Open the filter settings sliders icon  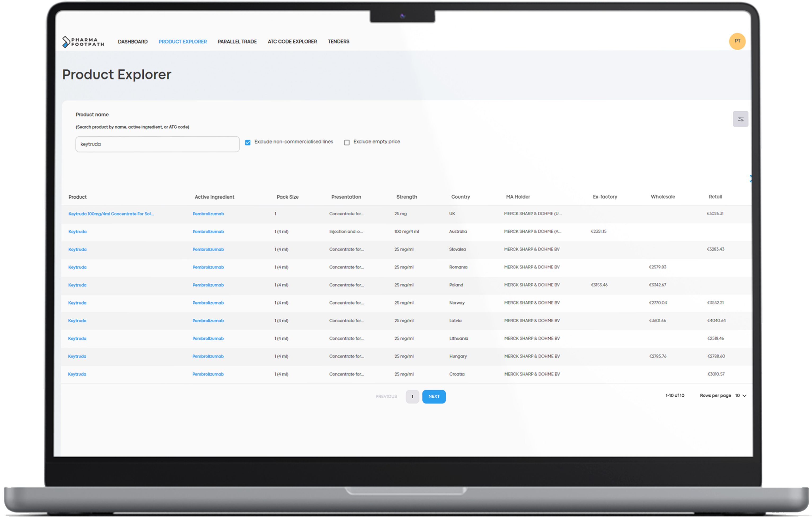740,119
